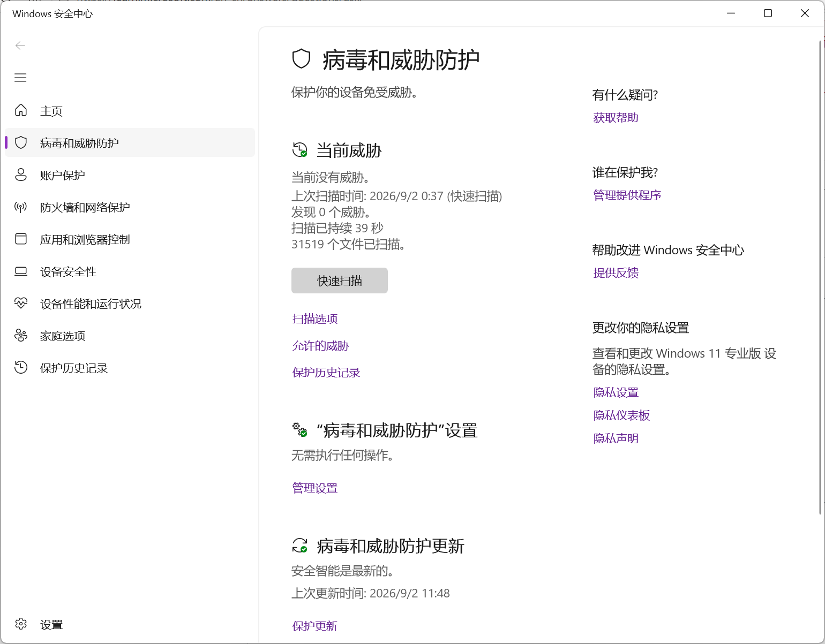The image size is (825, 644).
Task: Click the 防火墙和网络保护 antenna icon
Action: (x=21, y=207)
